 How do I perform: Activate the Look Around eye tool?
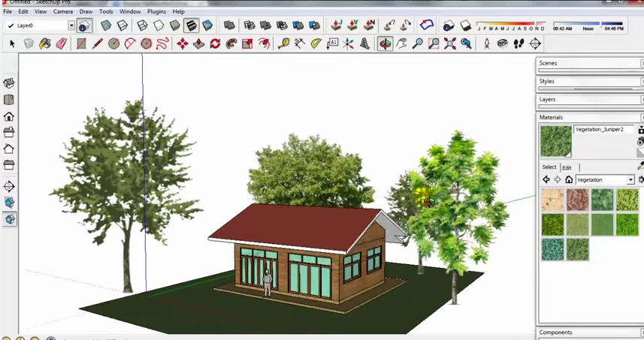click(x=502, y=44)
